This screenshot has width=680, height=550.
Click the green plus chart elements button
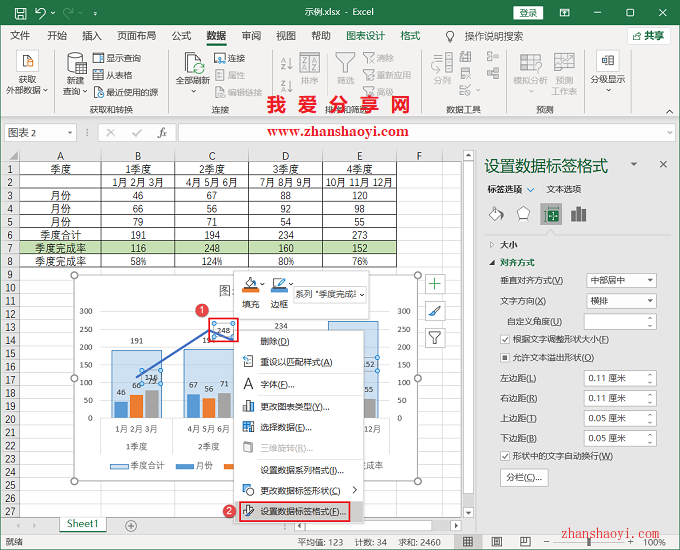click(435, 284)
